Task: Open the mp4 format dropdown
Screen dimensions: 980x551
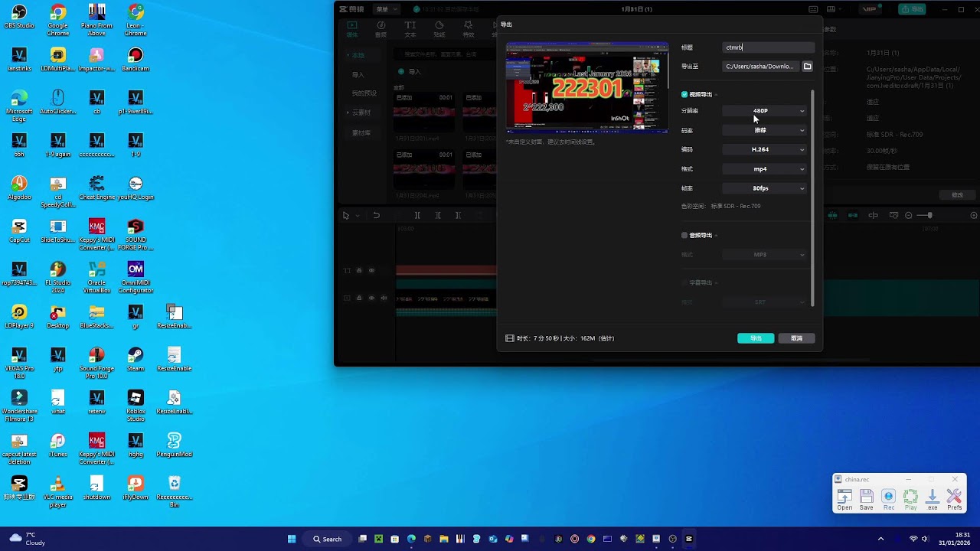Action: pyautogui.click(x=766, y=169)
